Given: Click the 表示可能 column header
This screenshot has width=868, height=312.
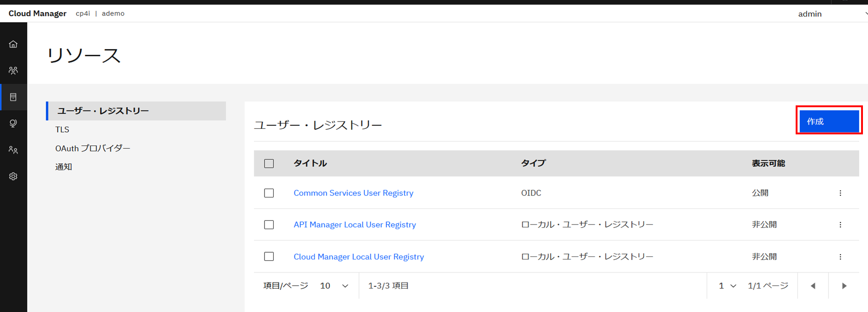Looking at the screenshot, I should (x=768, y=163).
